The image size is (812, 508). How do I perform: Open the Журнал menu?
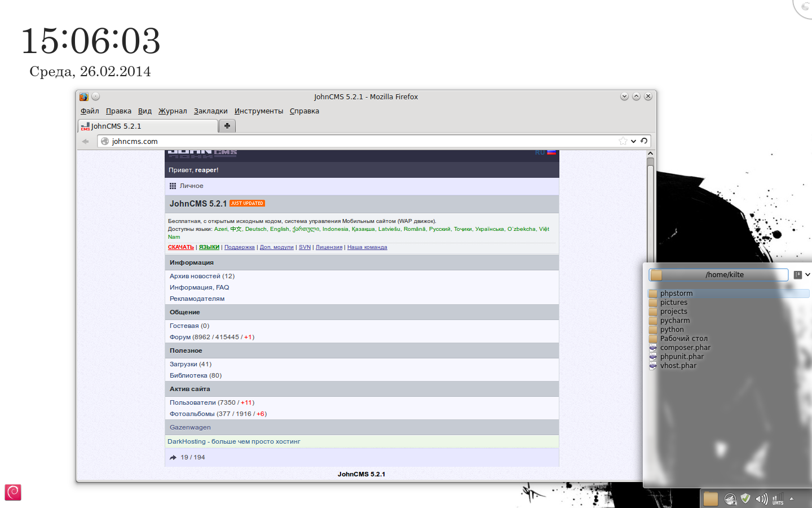[173, 111]
